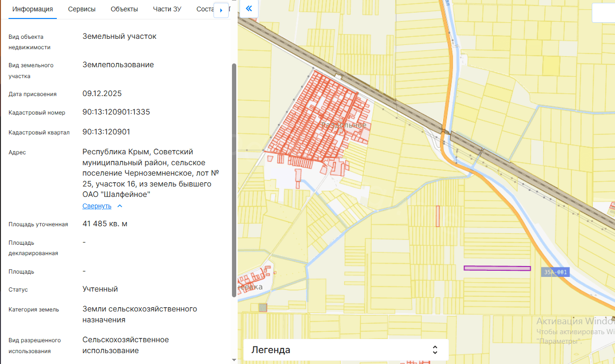
Task: Click the cadastral quarter value 90:13:120901
Action: (106, 132)
